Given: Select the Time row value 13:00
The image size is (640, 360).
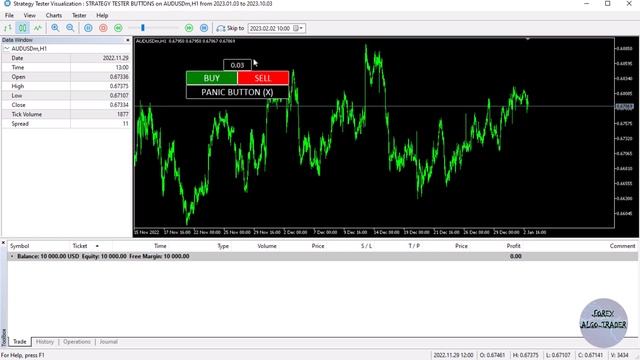Looking at the screenshot, I should [122, 67].
